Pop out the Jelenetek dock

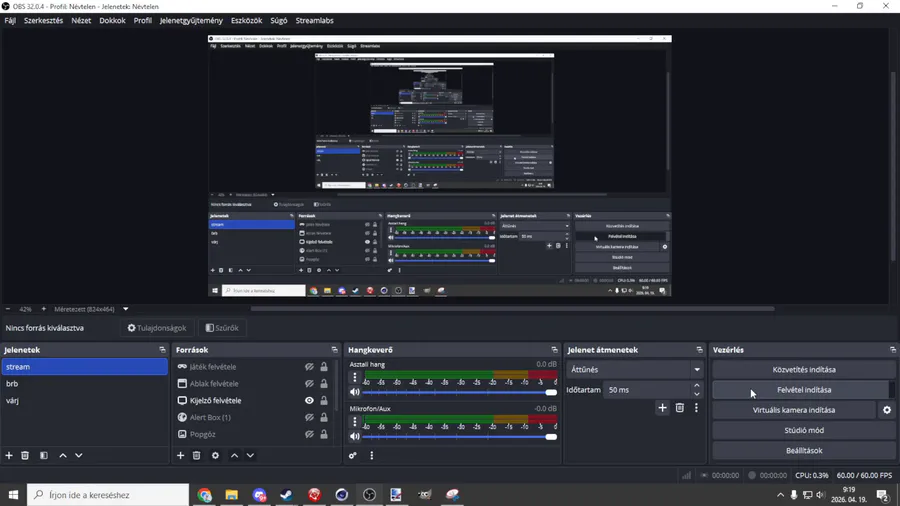tap(162, 349)
